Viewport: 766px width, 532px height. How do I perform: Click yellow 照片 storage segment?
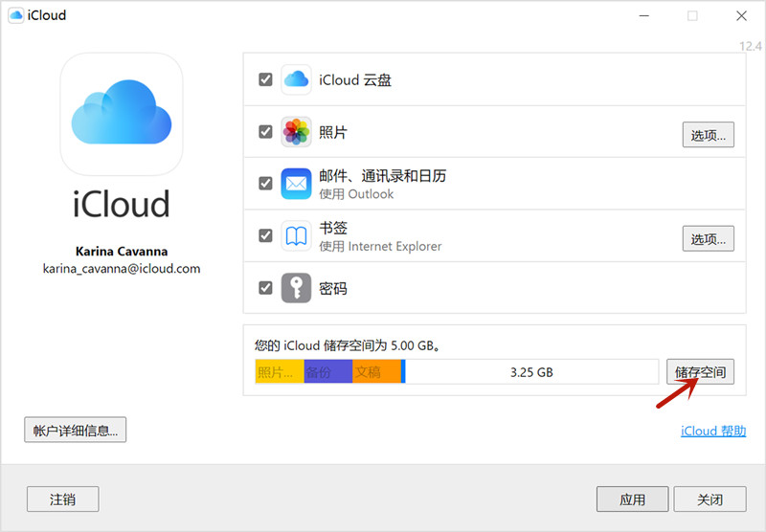[280, 372]
